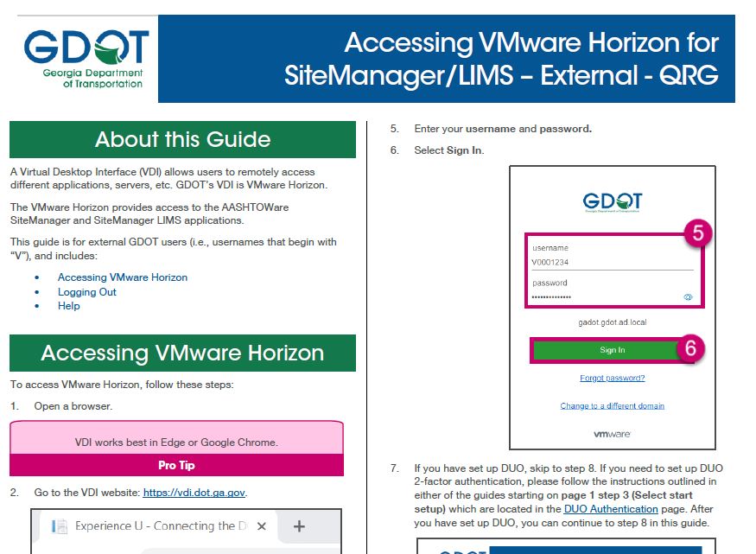The image size is (756, 554).
Task: Toggle the password visibility eye icon
Action: coord(688,297)
